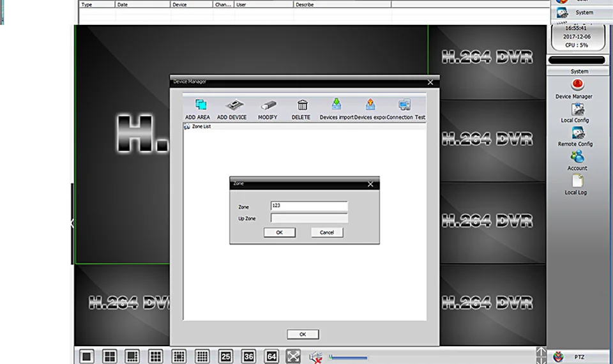
Task: Close the Device Manager window
Action: click(430, 82)
